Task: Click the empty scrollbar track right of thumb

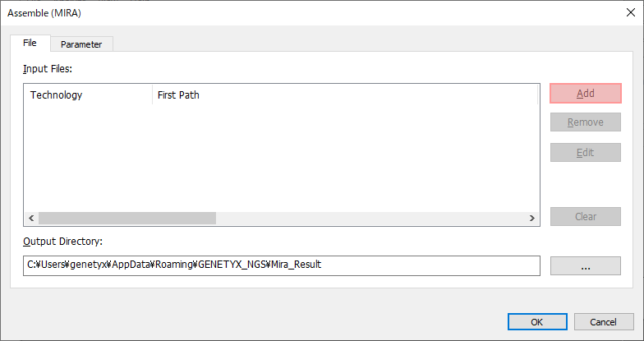Action: click(370, 219)
